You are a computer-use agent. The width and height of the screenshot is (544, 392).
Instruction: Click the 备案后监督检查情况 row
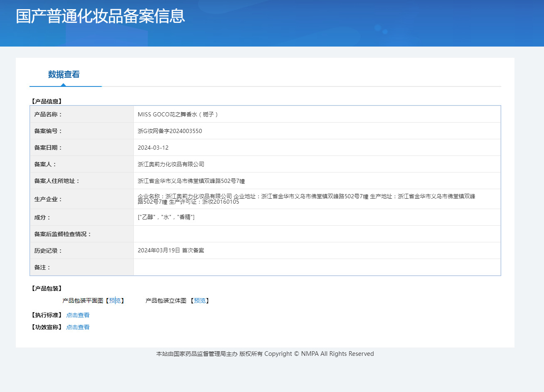291,234
